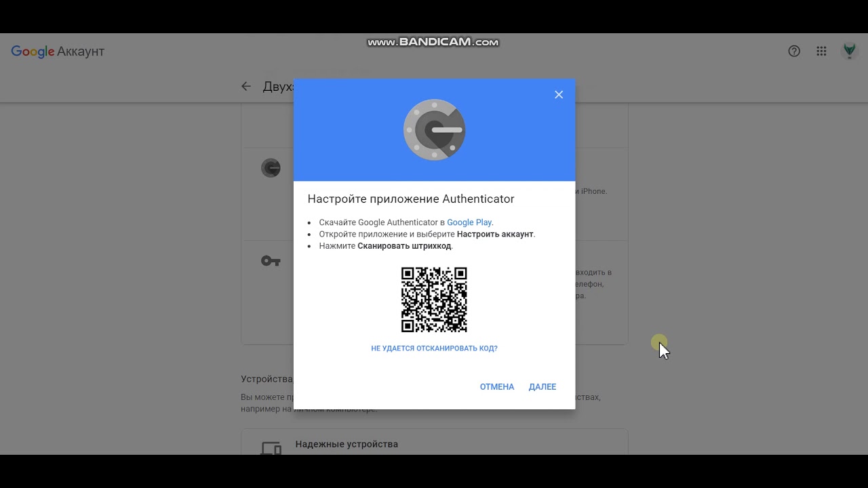Click the Настройте приложение Authenticator heading
This screenshot has height=488, width=868.
(x=411, y=199)
